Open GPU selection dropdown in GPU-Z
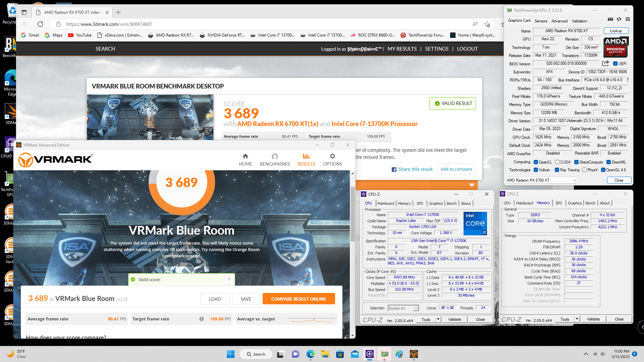Viewport: 644px width, 362px height. (542, 180)
